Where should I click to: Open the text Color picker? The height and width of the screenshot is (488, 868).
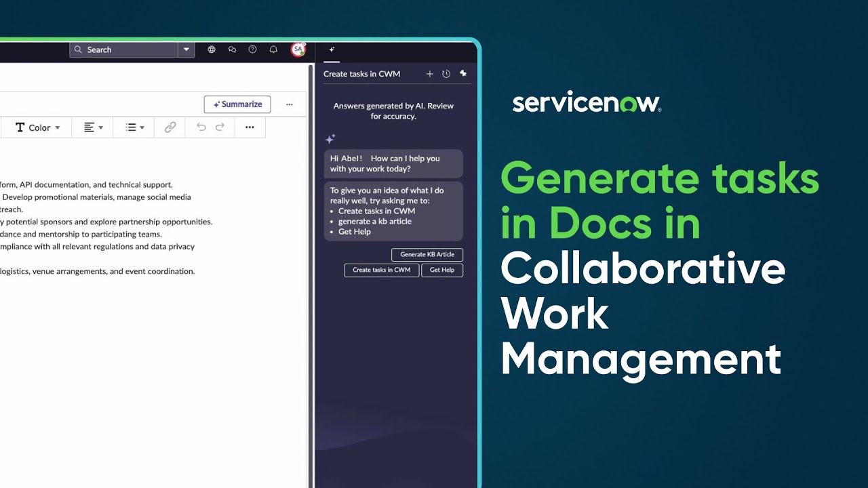point(36,127)
